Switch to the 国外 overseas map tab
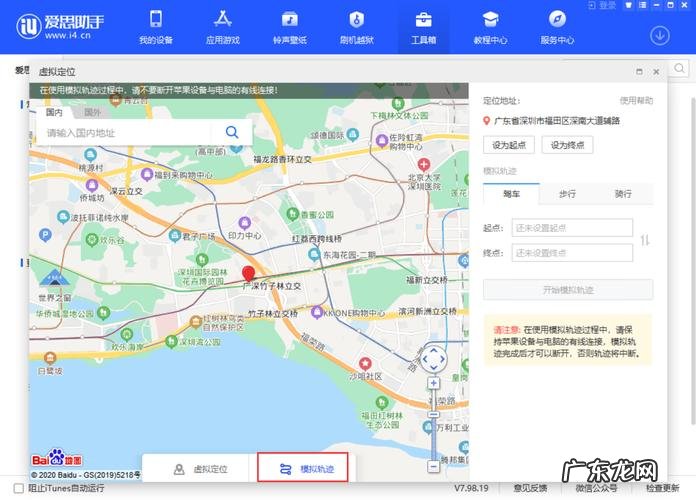Image resolution: width=696 pixels, height=500 pixels. pyautogui.click(x=92, y=112)
